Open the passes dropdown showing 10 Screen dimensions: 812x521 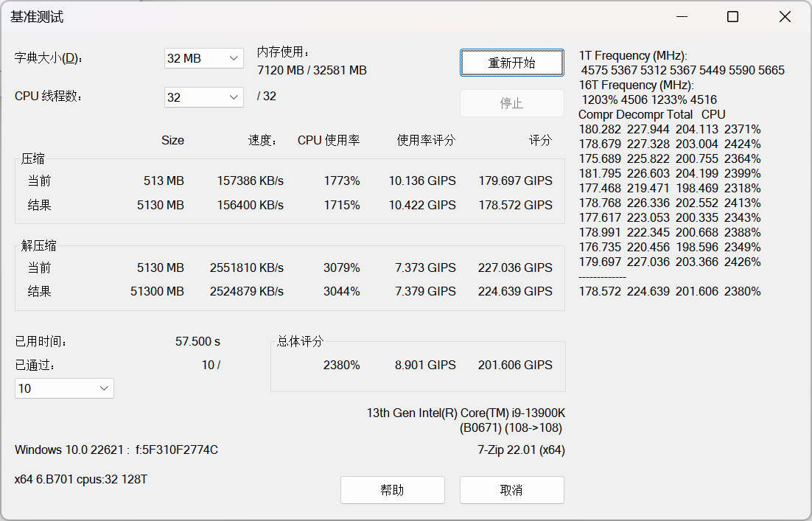point(64,388)
